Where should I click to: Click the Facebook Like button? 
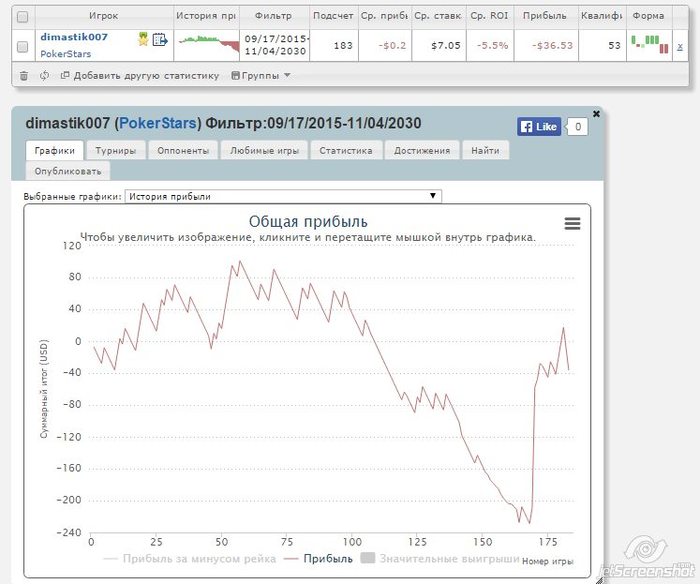(x=539, y=127)
